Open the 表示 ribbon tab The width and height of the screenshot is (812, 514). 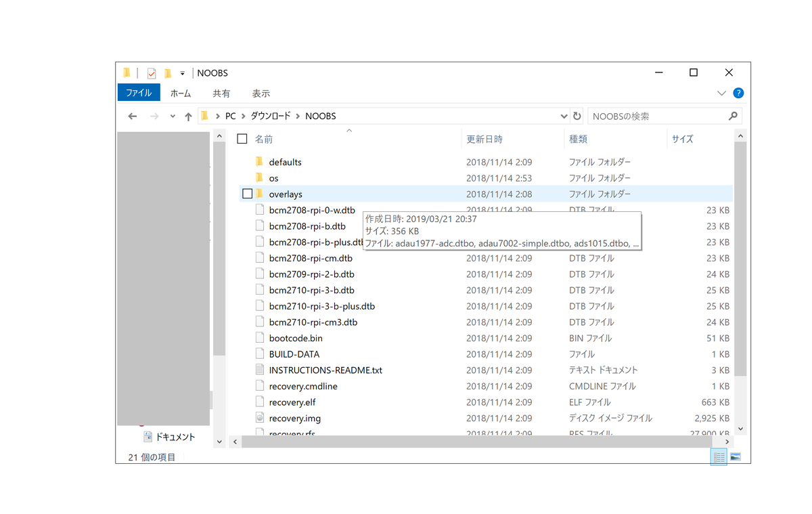261,93
